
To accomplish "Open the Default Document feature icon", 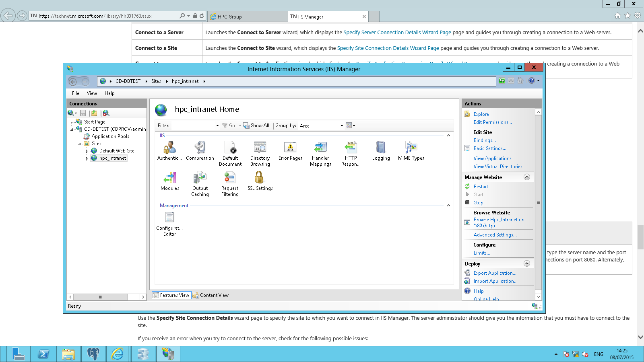I will point(230,154).
